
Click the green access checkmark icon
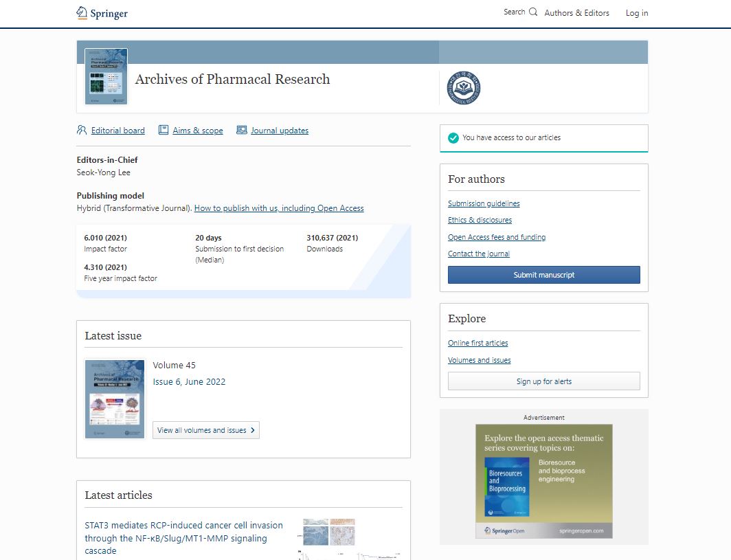(453, 138)
